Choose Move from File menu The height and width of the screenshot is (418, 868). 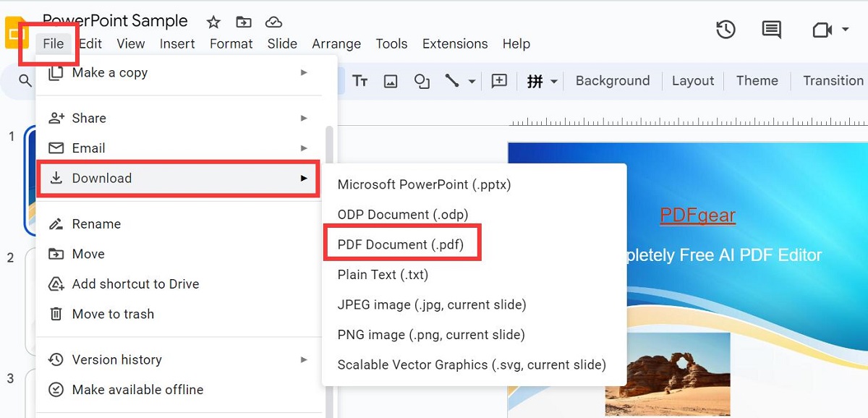pyautogui.click(x=179, y=254)
